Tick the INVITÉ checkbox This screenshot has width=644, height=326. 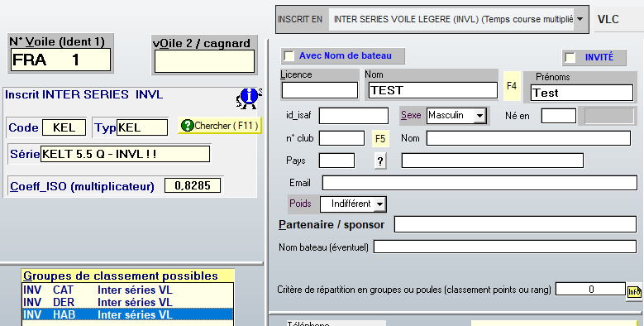570,58
